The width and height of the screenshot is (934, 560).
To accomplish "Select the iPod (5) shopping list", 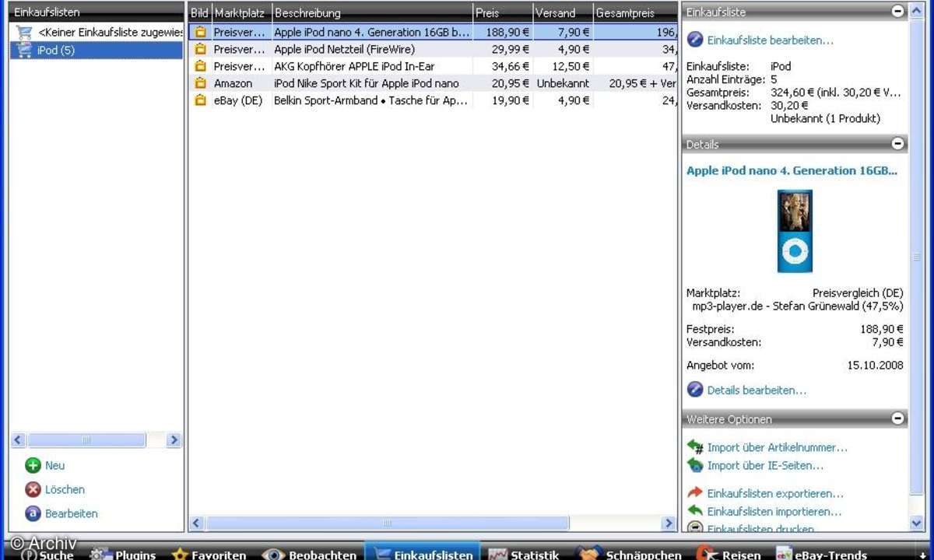I will pyautogui.click(x=97, y=51).
